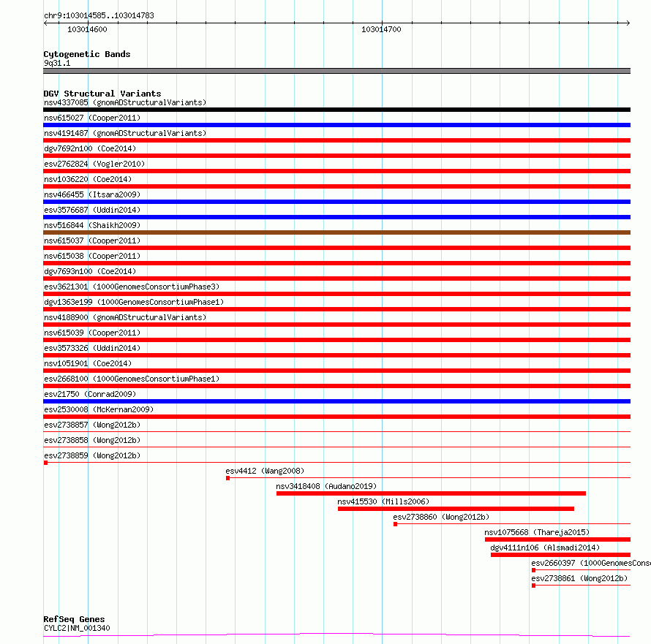651x644 pixels.
Task: Open variant nsv4191487 (gnomADStructuralVariants)
Action: (125, 133)
